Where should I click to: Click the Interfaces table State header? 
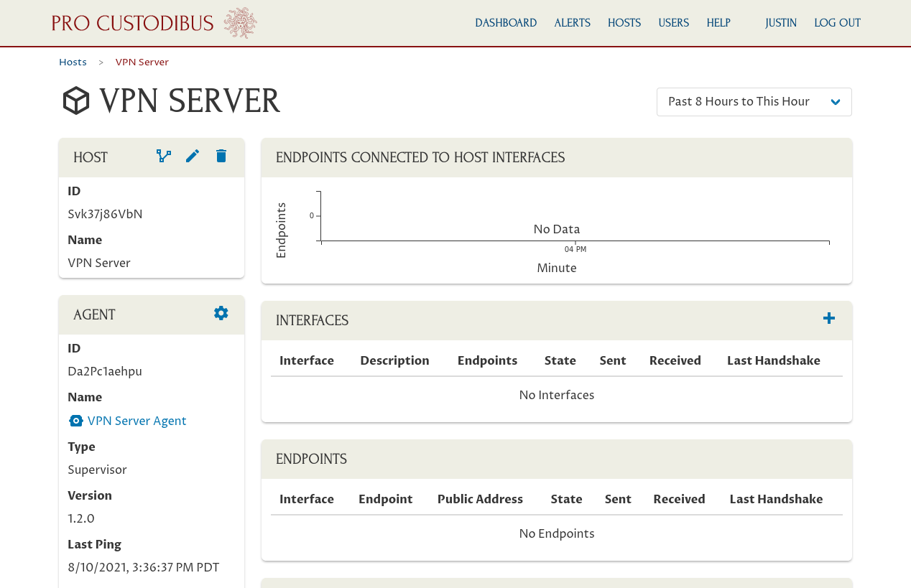pos(560,360)
